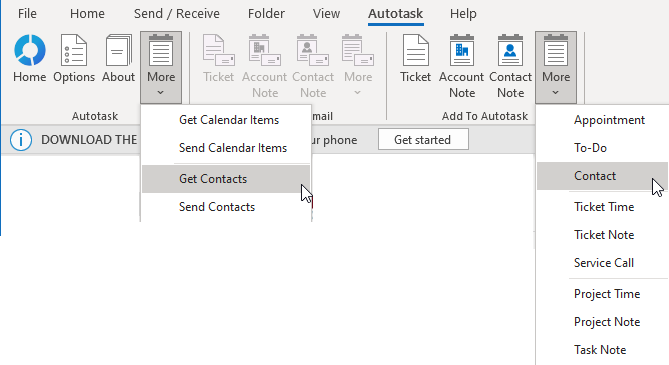Click the About icon in Autotask group
The width and height of the screenshot is (669, 365).
(x=118, y=50)
